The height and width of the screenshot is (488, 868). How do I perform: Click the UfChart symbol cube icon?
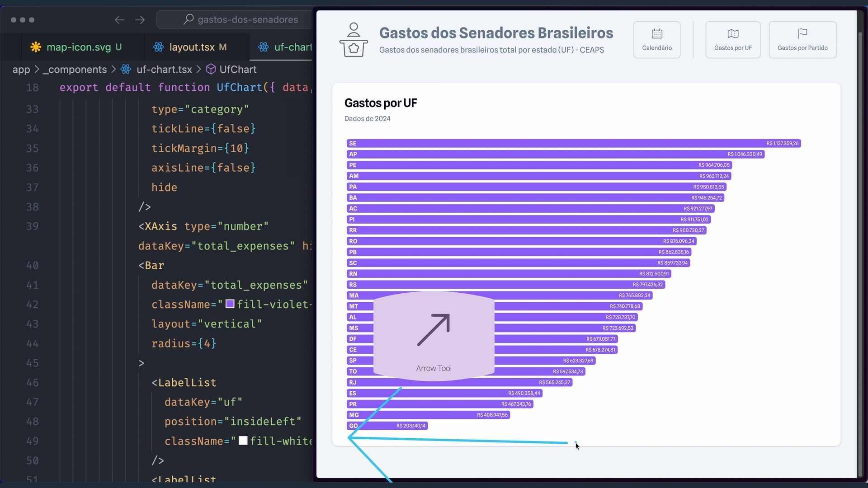[211, 69]
